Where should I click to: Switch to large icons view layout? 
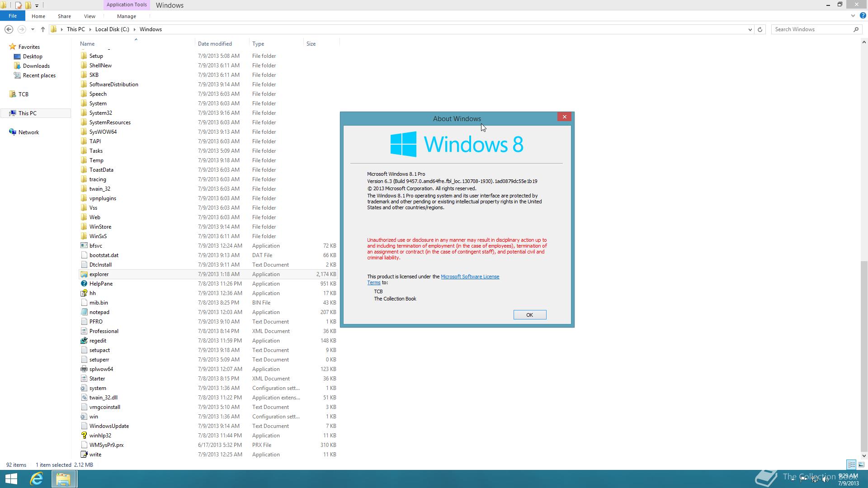[861, 465]
